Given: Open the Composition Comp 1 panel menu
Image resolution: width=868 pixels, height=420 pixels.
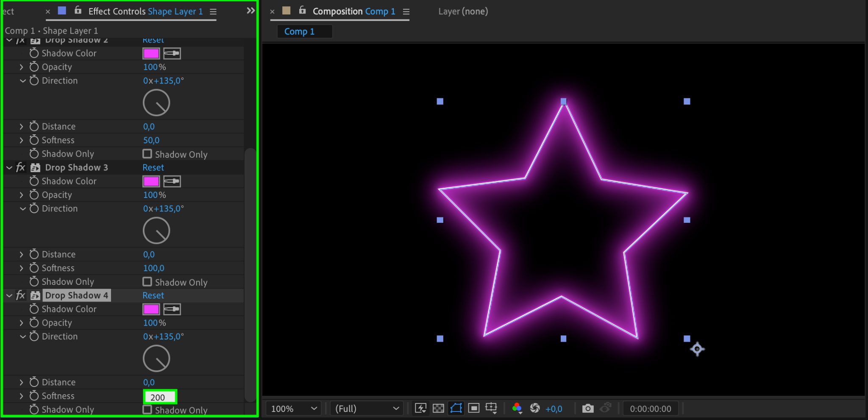Looking at the screenshot, I should (x=406, y=12).
